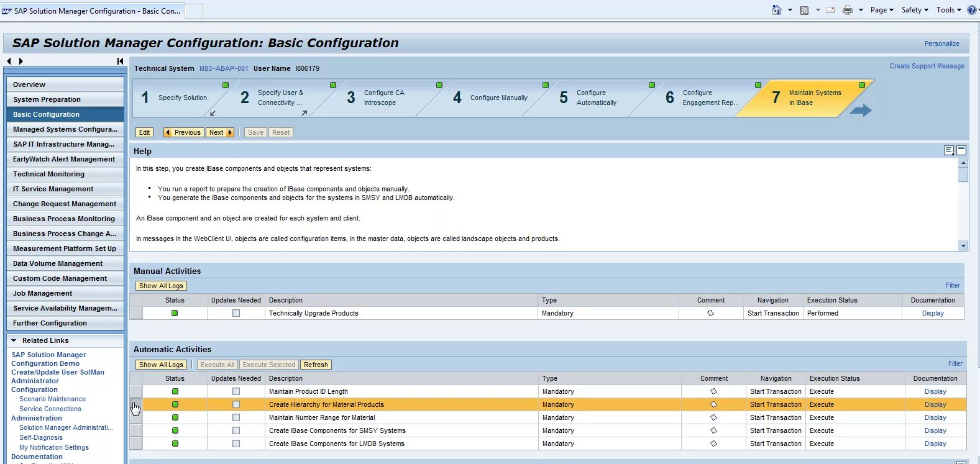Select row Create IBase Components for SMSY
The width and height of the screenshot is (980, 464).
(136, 430)
